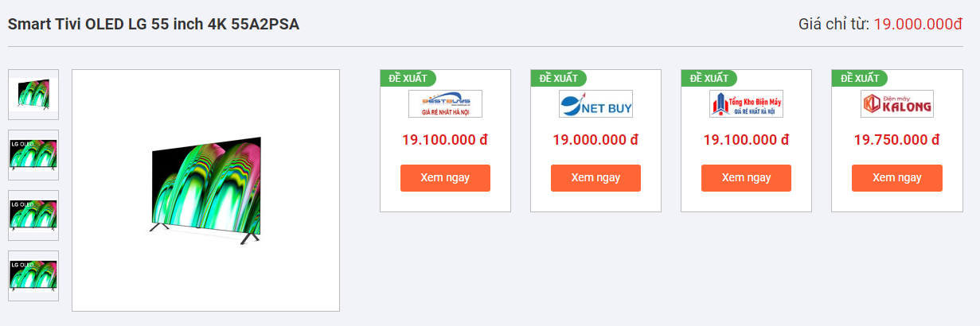
Task: Select the last product thumbnail
Action: pyautogui.click(x=33, y=276)
